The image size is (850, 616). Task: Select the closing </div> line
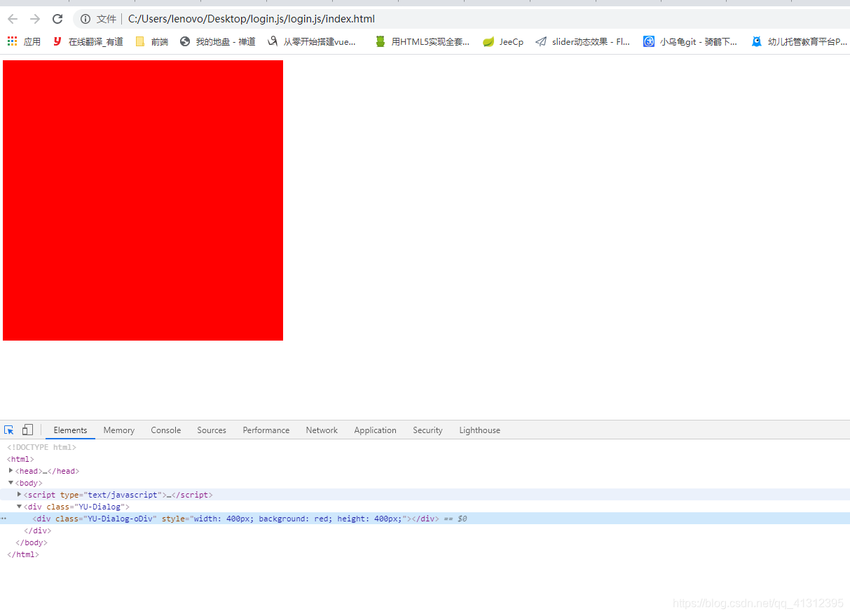tap(38, 531)
